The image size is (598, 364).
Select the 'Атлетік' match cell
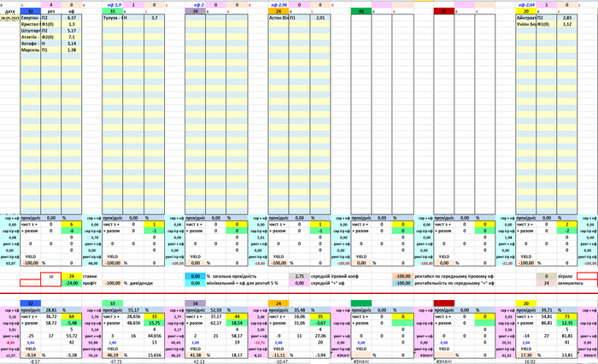click(31, 38)
